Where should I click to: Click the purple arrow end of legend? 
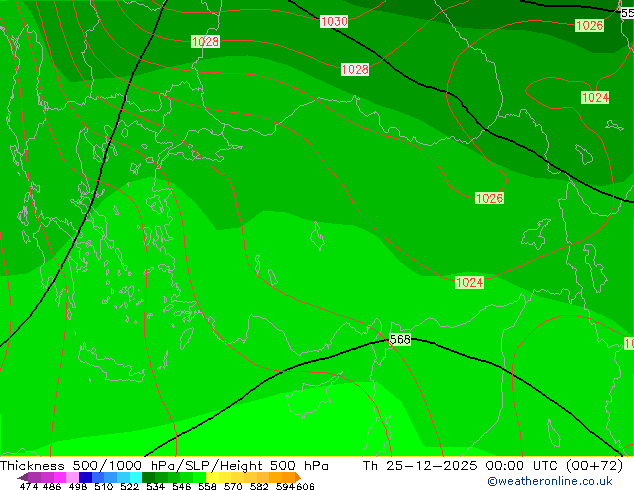pyautogui.click(x=23, y=478)
